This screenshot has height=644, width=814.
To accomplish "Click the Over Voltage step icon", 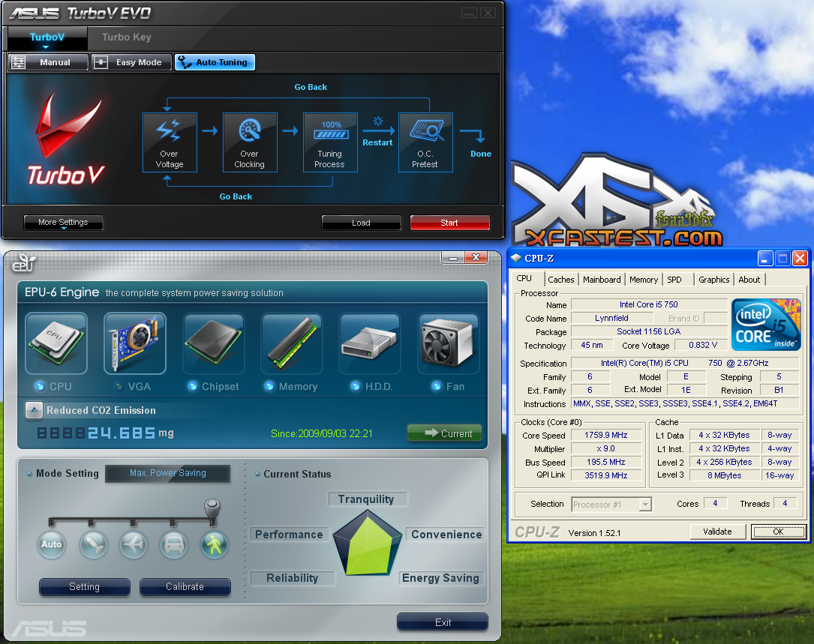I will pos(170,142).
